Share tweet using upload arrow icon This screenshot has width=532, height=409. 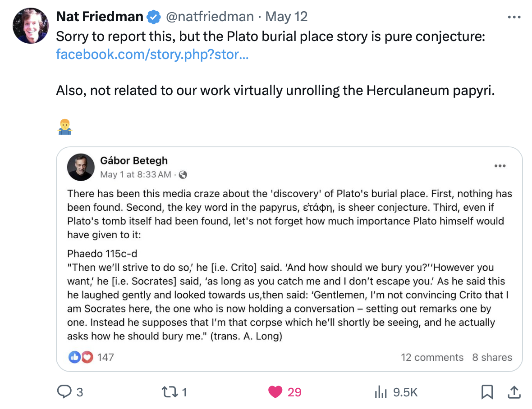[513, 392]
